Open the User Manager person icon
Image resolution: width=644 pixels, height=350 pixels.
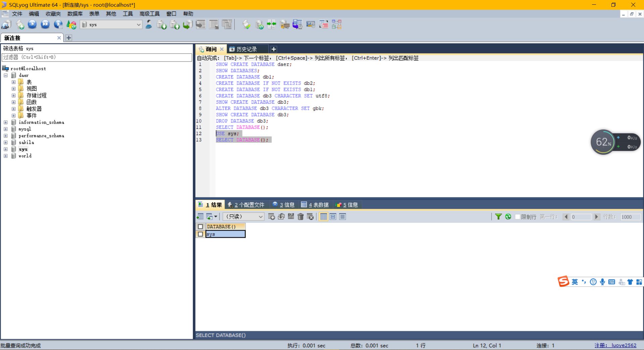click(149, 24)
